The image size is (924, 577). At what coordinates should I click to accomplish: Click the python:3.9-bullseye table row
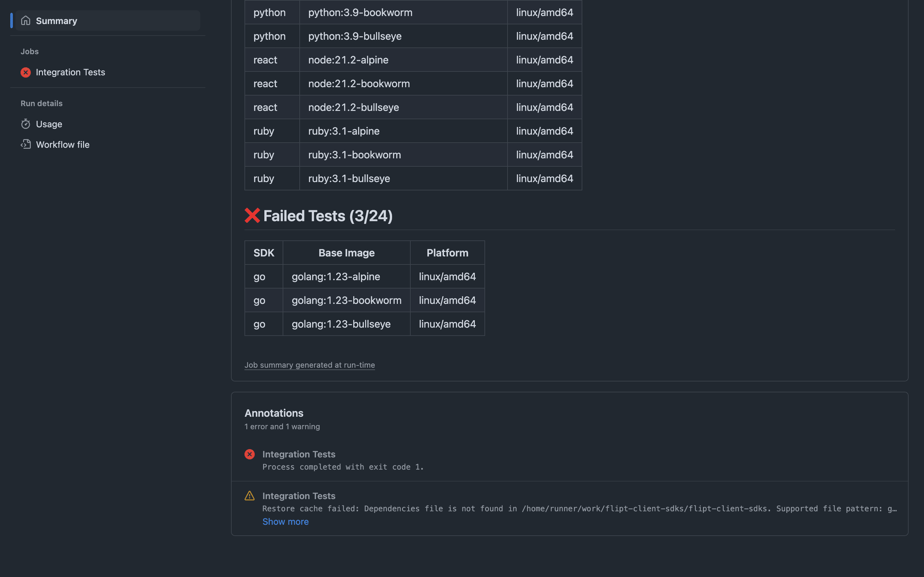click(355, 36)
